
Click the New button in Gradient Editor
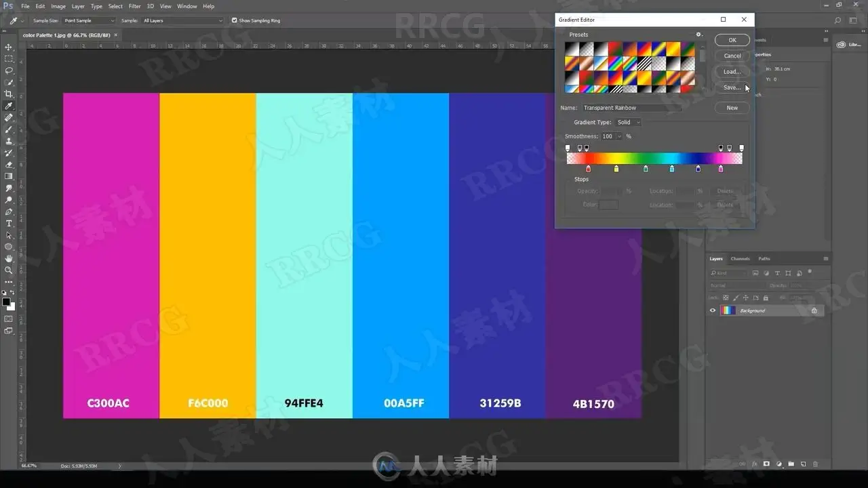coord(732,108)
